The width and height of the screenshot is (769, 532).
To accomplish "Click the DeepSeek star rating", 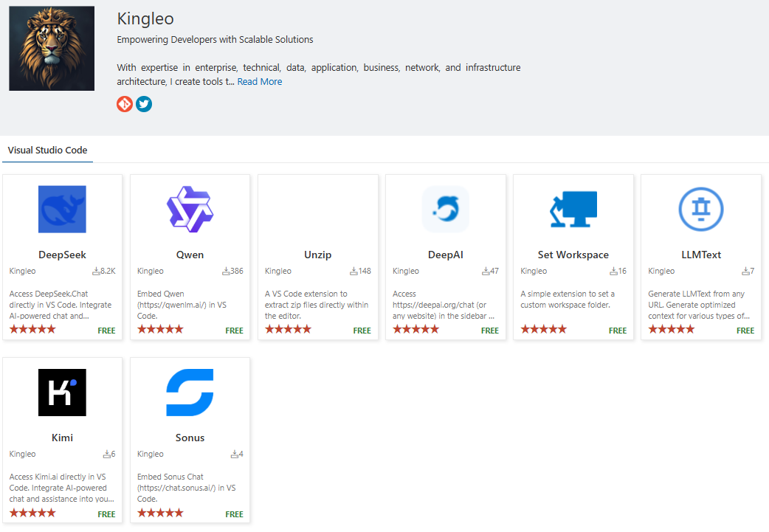I will click(x=32, y=329).
